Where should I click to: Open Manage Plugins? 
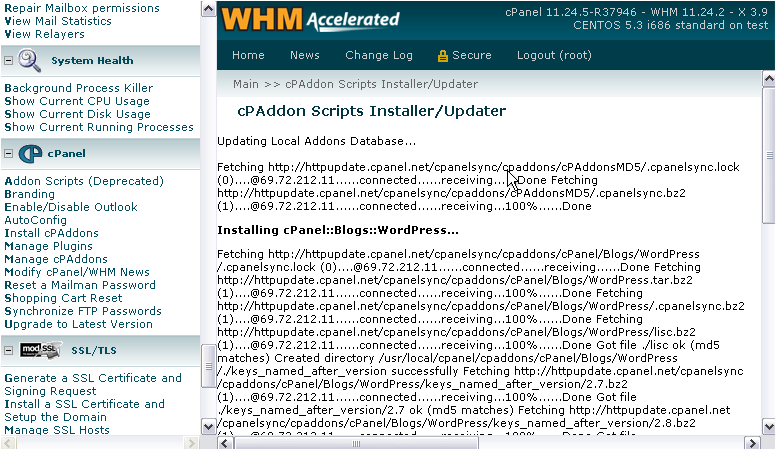48,246
